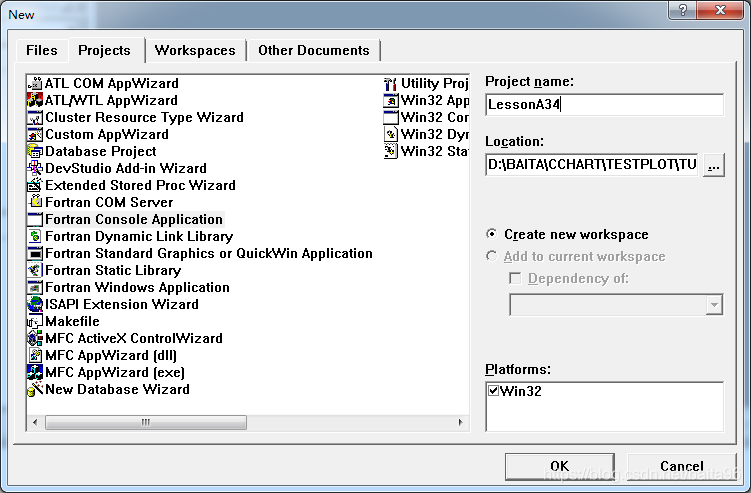This screenshot has width=751, height=493.
Task: Click the Cancel button
Action: 682,466
